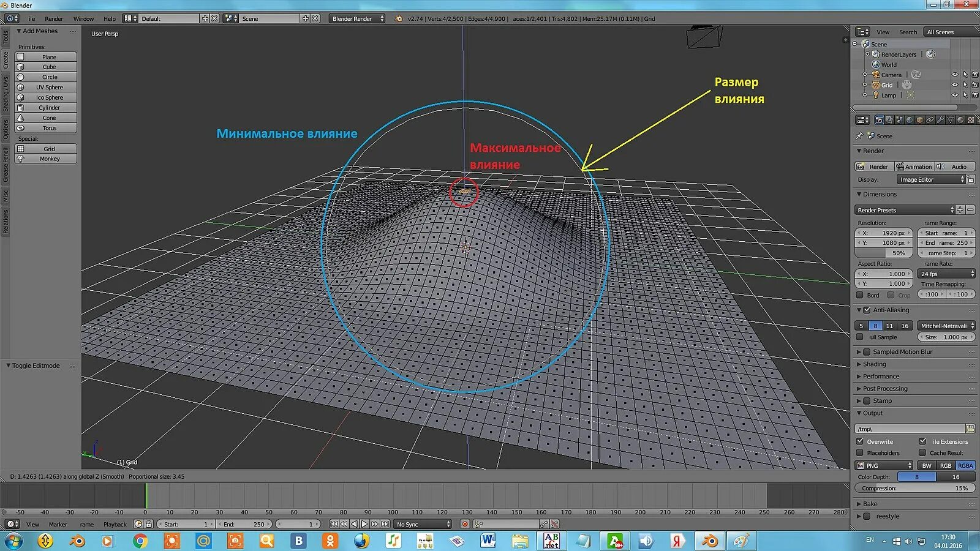The width and height of the screenshot is (980, 551).
Task: Open the Modifiers properties tab wrench icon
Action: click(x=940, y=120)
